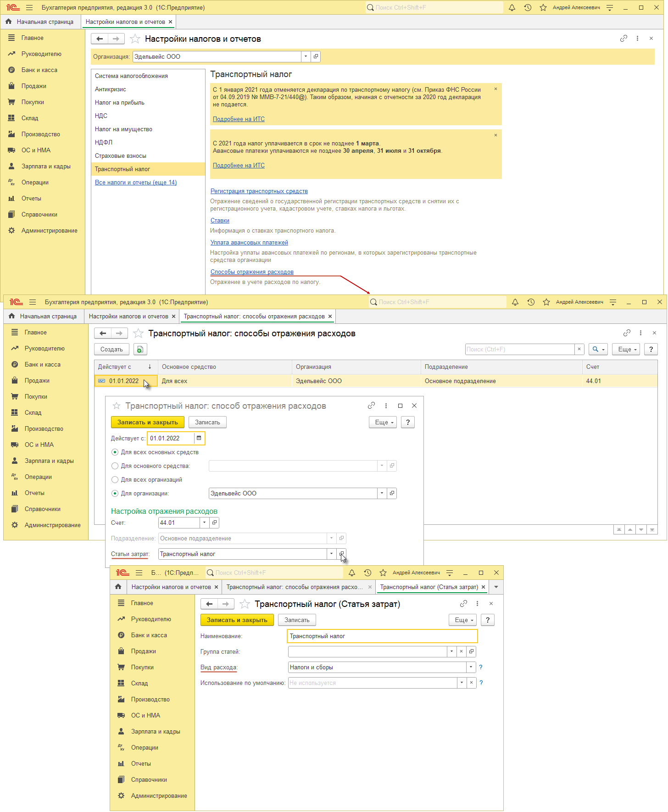
Task: Clear Использование по умолчанию with x
Action: point(471,683)
